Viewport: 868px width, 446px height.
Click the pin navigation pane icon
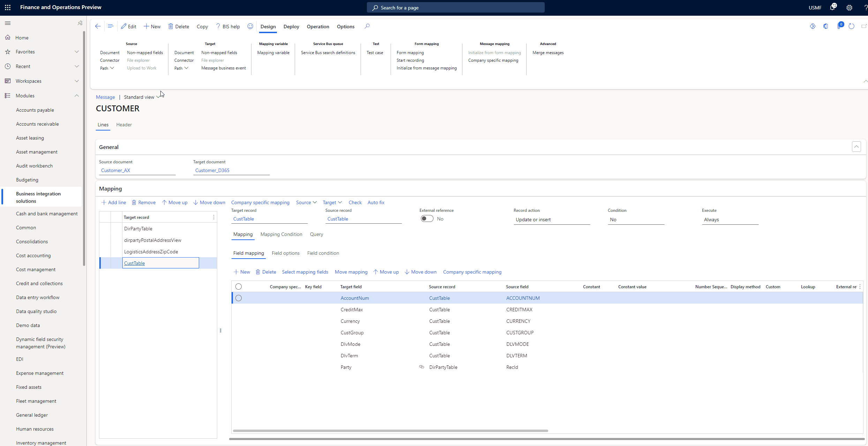coord(80,23)
